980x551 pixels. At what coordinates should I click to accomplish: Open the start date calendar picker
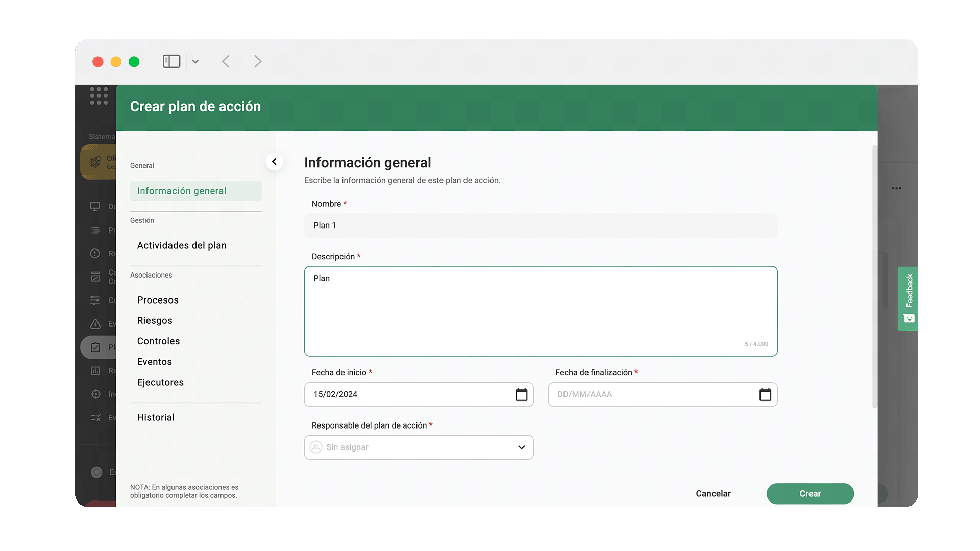tap(521, 394)
